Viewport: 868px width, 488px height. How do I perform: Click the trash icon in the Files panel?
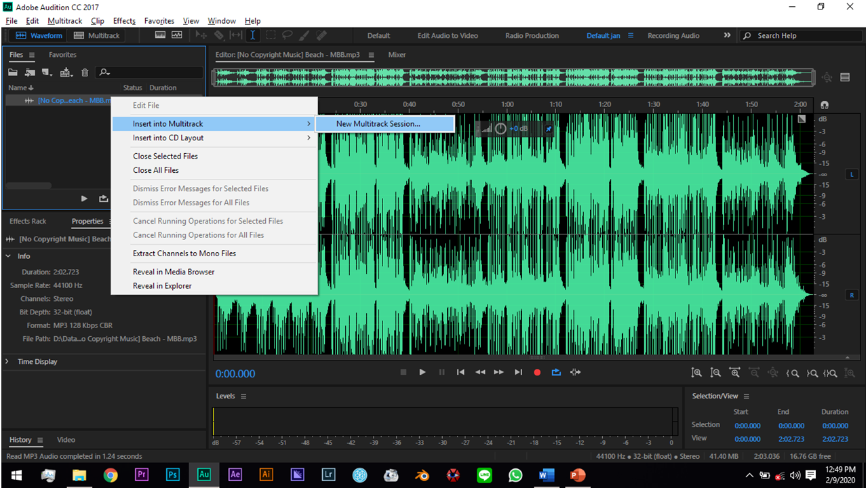[84, 72]
